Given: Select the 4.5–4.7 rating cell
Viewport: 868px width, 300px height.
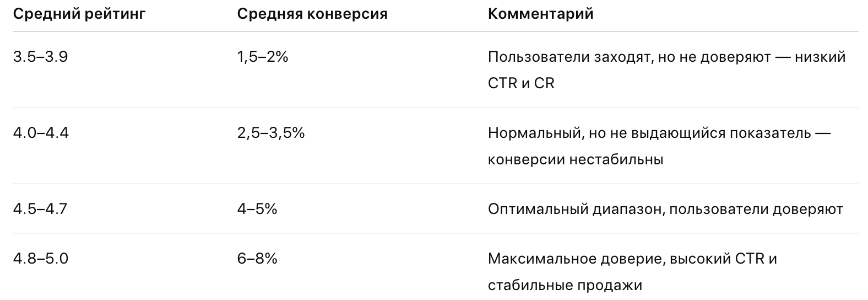Looking at the screenshot, I should [x=40, y=209].
